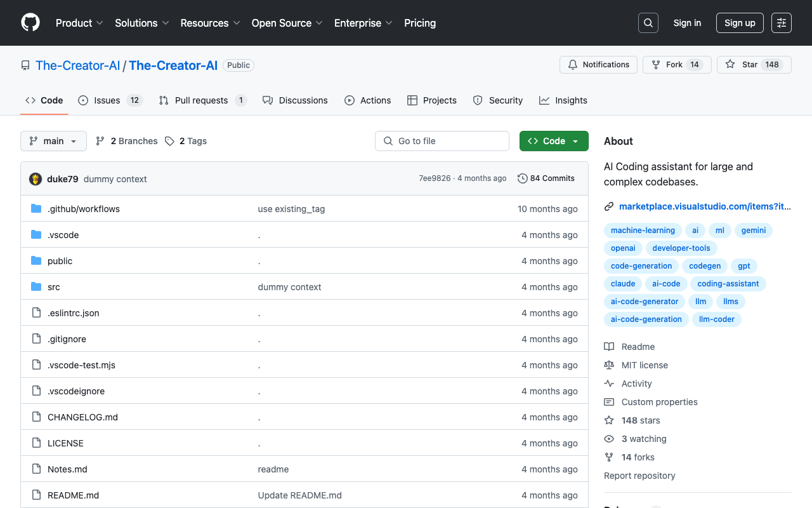Click the tag icon beside 2 Tags
The image size is (812, 508).
tap(169, 141)
